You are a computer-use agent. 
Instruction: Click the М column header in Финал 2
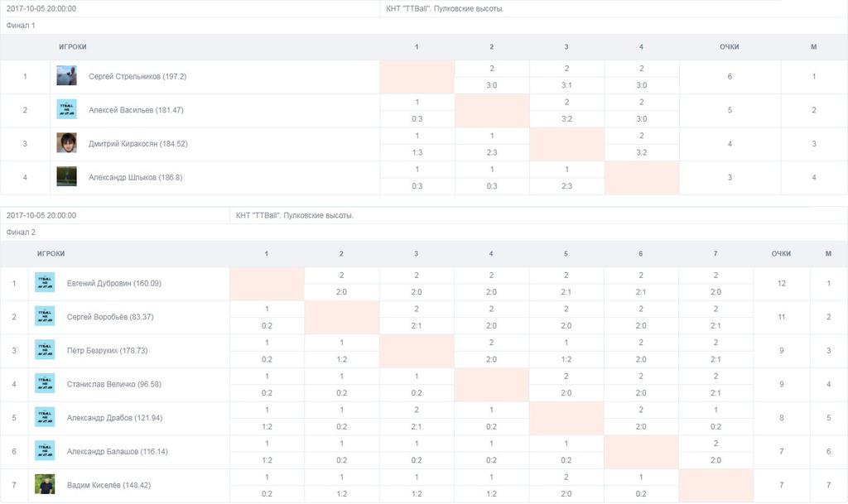click(x=828, y=254)
